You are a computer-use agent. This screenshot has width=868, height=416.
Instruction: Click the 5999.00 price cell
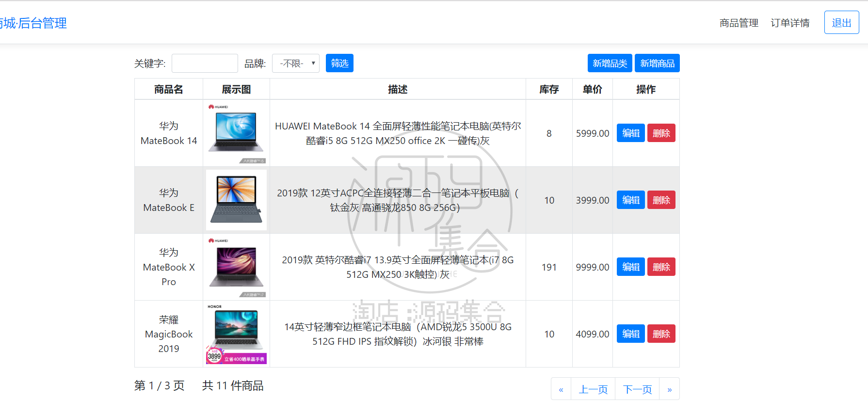[x=593, y=133]
